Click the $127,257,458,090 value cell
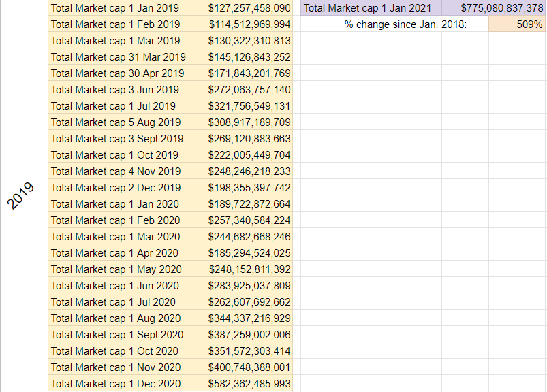Image resolution: width=547 pixels, height=392 pixels. [240, 7]
